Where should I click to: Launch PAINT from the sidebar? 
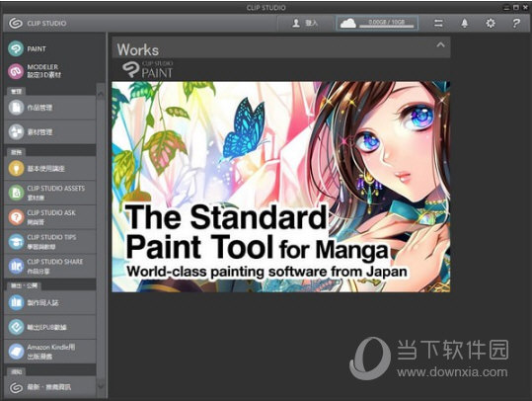28,48
